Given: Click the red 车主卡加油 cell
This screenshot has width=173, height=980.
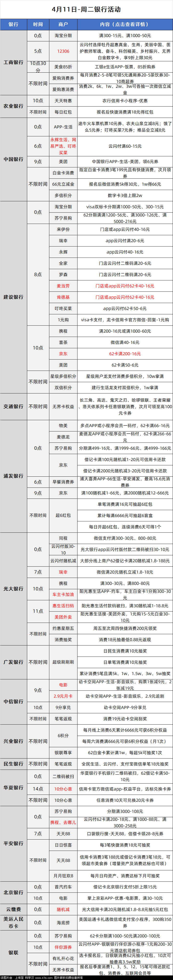Looking at the screenshot, I should [63, 595].
